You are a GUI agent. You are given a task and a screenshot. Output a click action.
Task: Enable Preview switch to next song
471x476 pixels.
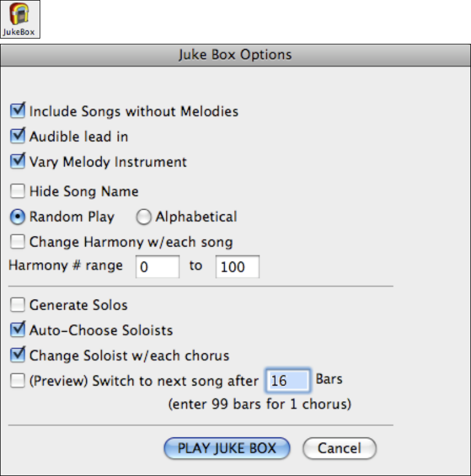(18, 381)
